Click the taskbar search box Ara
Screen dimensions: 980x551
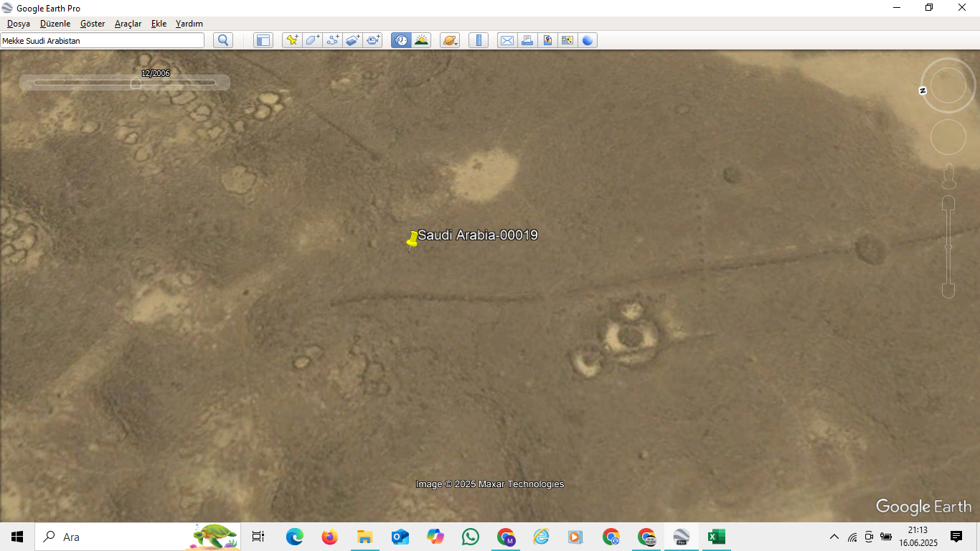pos(138,537)
